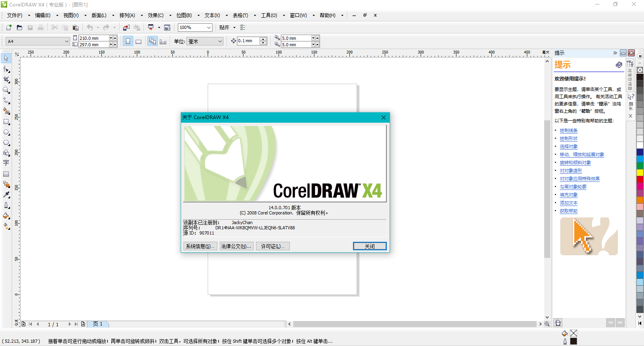The image size is (644, 346).
Task: Set page orientation to portrait
Action: tap(128, 41)
